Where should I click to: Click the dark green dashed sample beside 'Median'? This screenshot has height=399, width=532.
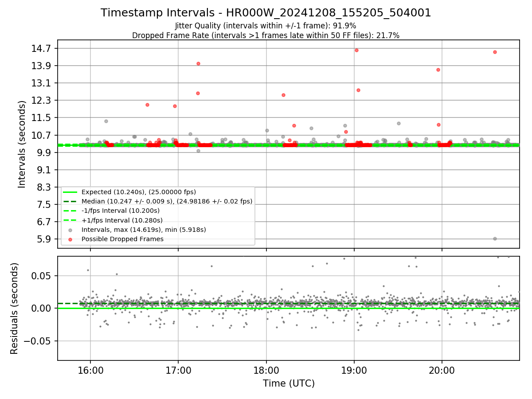(70, 201)
